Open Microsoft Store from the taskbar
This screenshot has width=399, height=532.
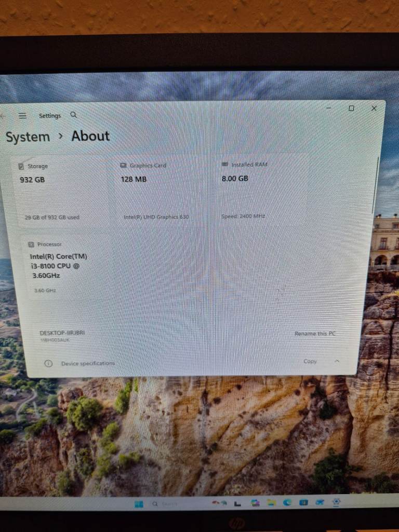click(303, 502)
